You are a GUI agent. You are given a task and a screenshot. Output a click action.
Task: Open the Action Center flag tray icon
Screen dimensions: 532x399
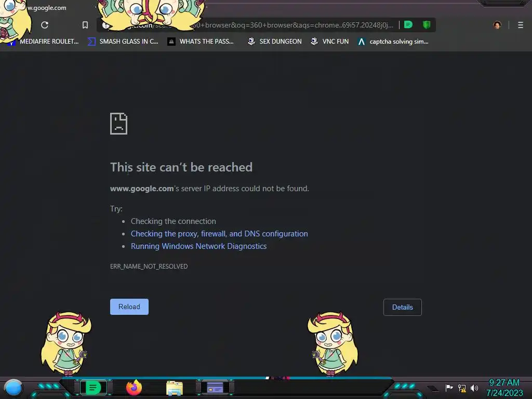click(x=449, y=388)
